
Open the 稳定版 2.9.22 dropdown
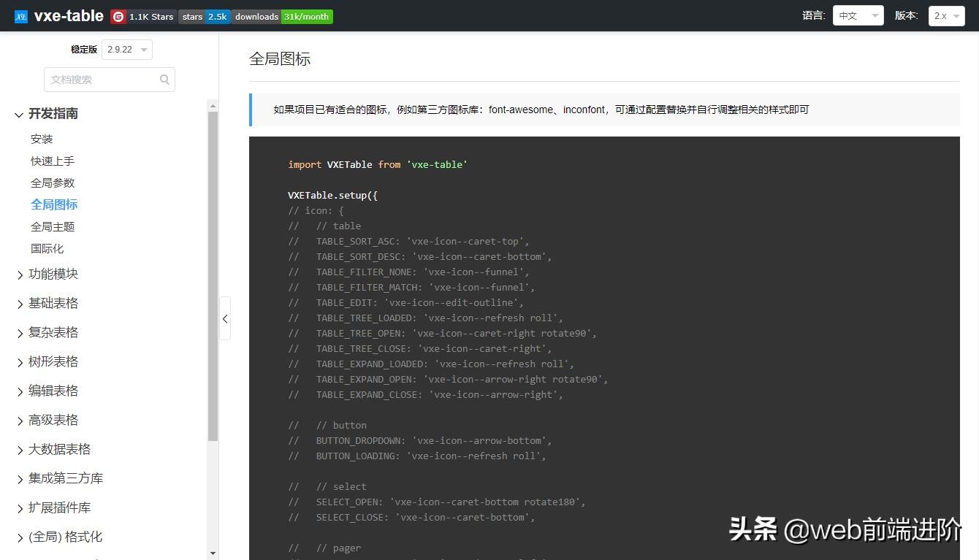pos(127,50)
